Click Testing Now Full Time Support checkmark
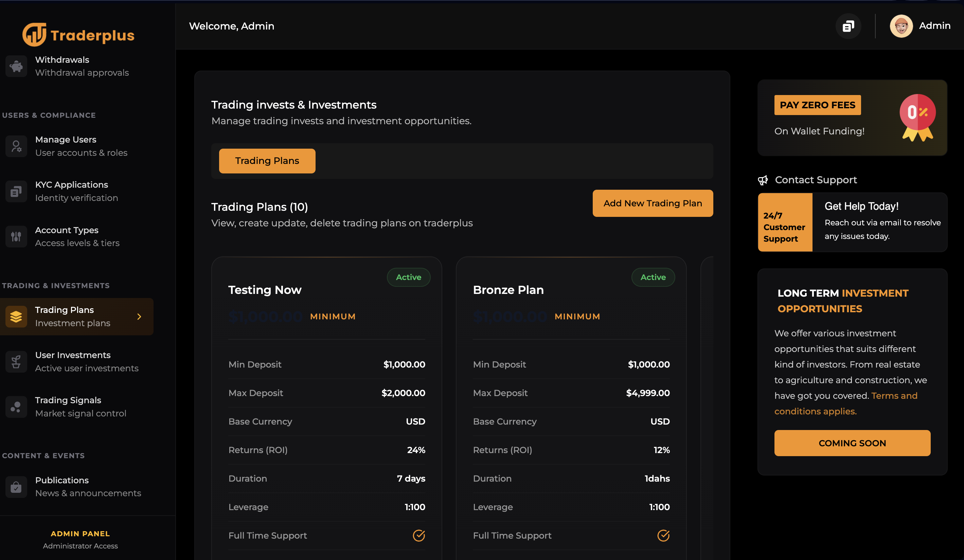This screenshot has height=560, width=964. click(419, 536)
